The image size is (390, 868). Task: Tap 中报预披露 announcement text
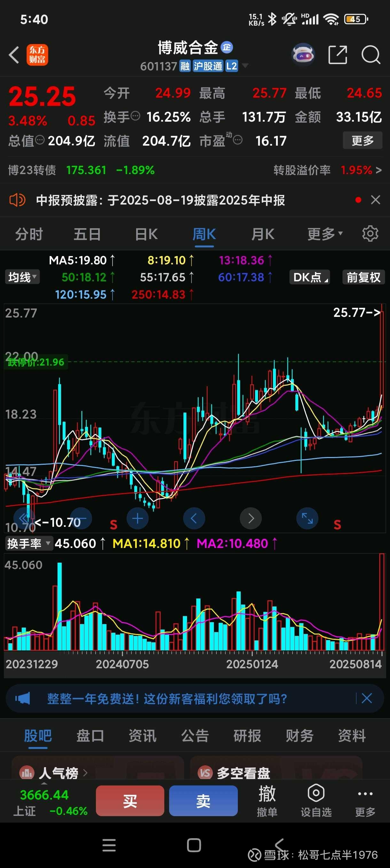pos(160,200)
